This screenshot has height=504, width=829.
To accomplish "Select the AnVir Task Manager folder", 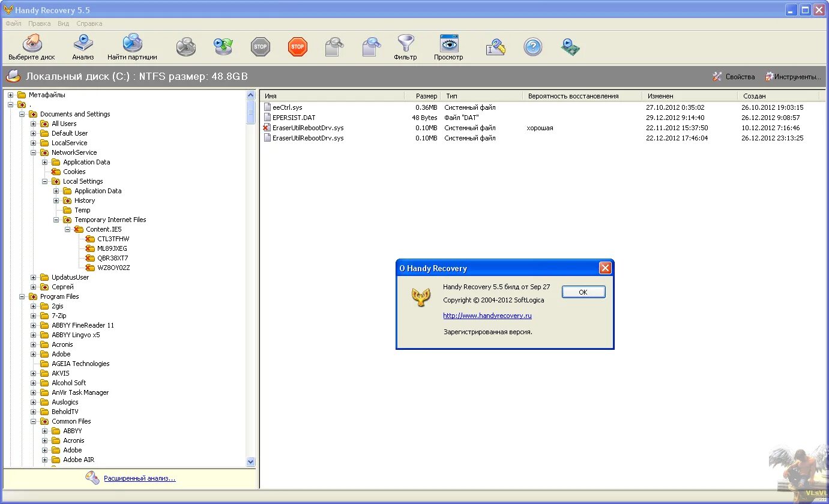I will pos(80,392).
